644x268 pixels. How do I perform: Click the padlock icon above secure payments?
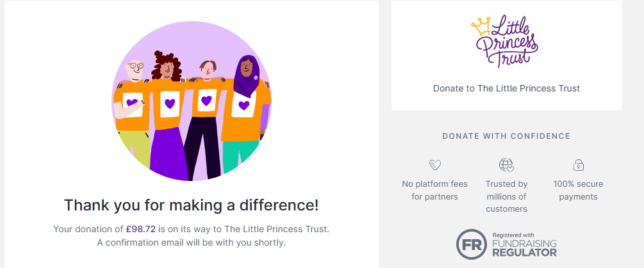click(x=578, y=165)
